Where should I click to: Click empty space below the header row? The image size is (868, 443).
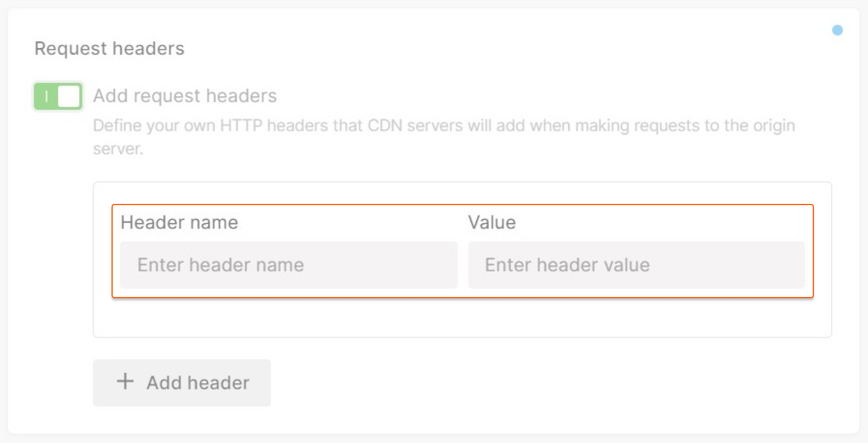pyautogui.click(x=462, y=318)
